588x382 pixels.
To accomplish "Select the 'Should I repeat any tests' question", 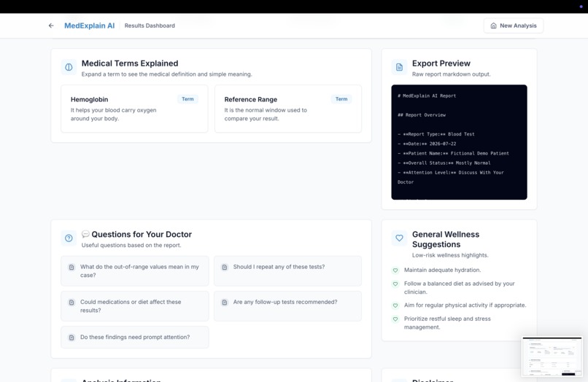I will tap(287, 271).
